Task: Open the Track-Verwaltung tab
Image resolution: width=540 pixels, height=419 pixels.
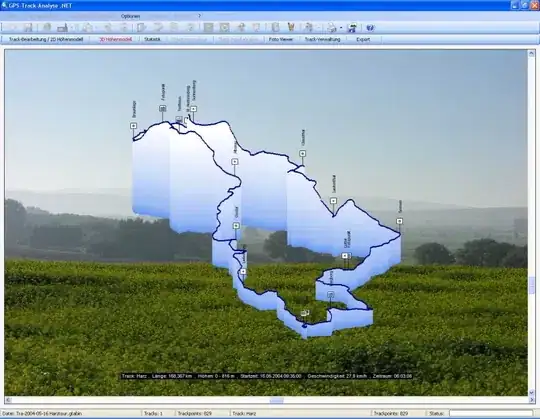Action: 322,39
